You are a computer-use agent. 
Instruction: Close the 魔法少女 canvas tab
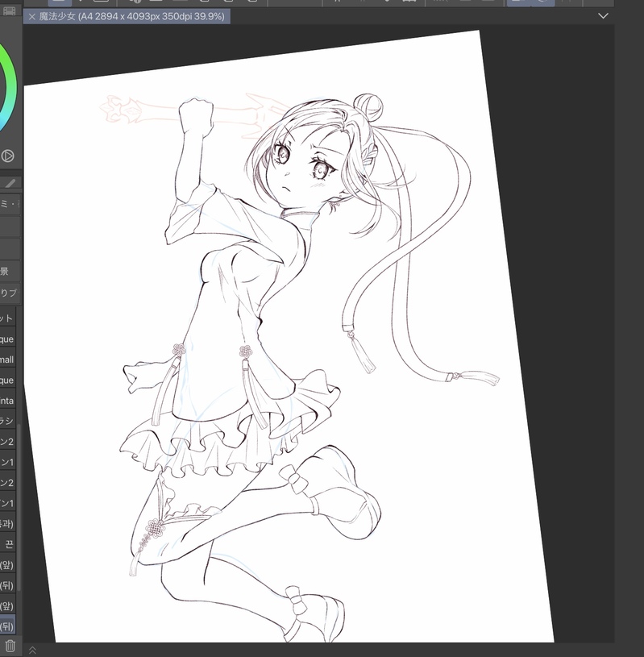coord(32,17)
